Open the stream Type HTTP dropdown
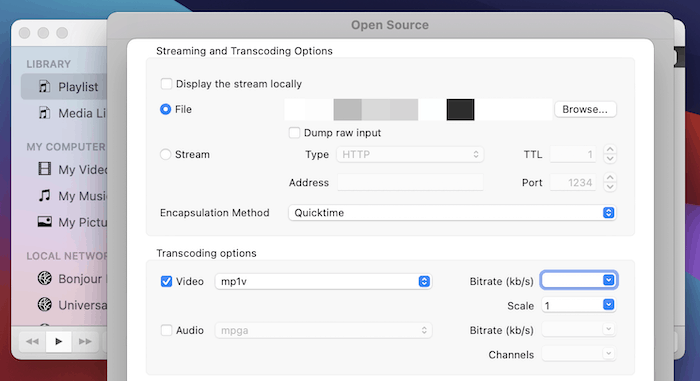Image resolution: width=700 pixels, height=381 pixels. click(410, 155)
